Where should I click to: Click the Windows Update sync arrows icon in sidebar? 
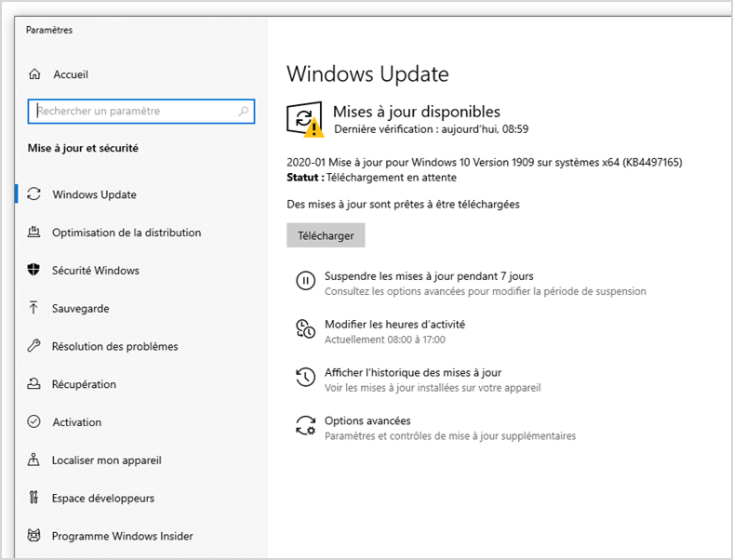click(33, 194)
